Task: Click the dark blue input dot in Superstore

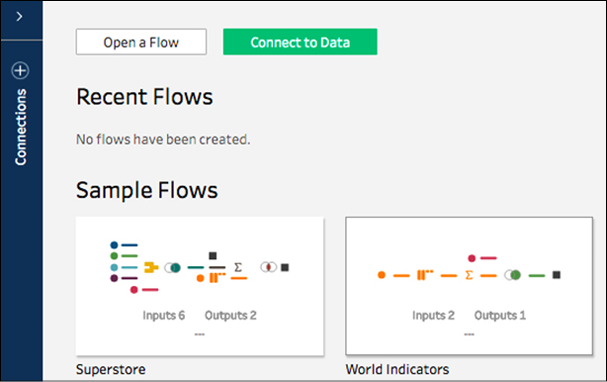Action: point(114,245)
